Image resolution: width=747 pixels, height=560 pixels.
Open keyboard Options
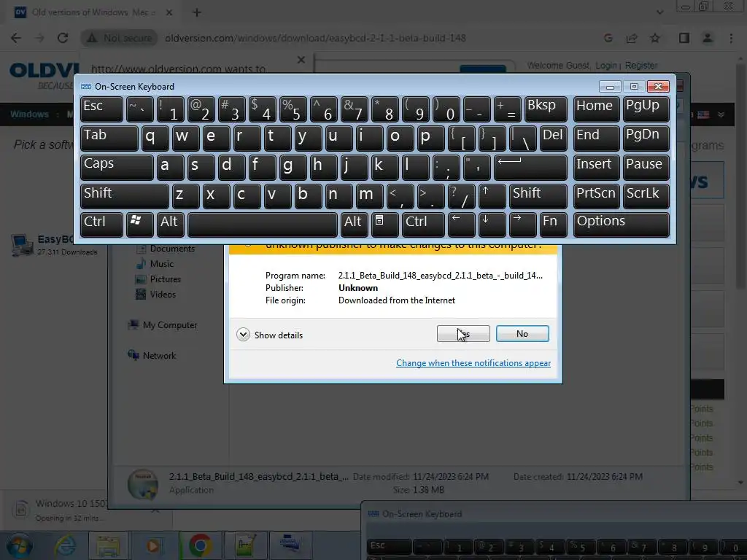pyautogui.click(x=622, y=225)
